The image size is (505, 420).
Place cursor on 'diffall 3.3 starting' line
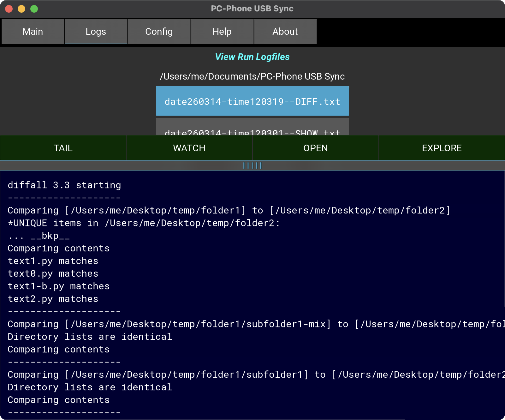(64, 185)
